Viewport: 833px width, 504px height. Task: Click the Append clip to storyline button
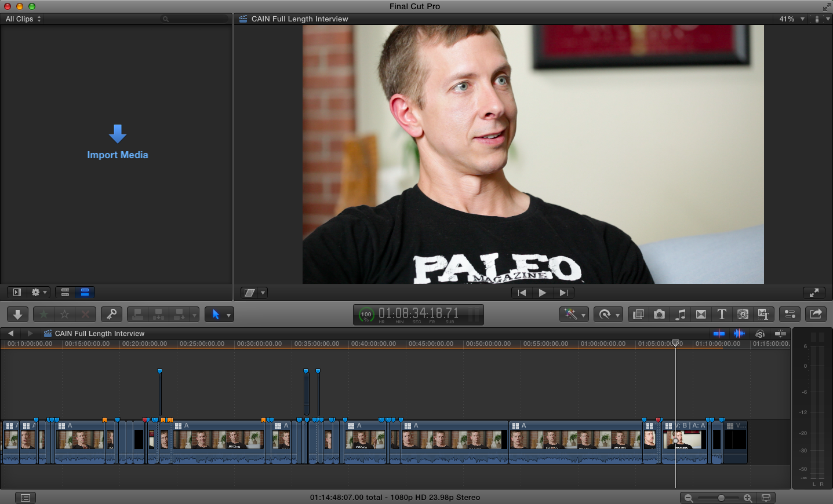coord(180,315)
